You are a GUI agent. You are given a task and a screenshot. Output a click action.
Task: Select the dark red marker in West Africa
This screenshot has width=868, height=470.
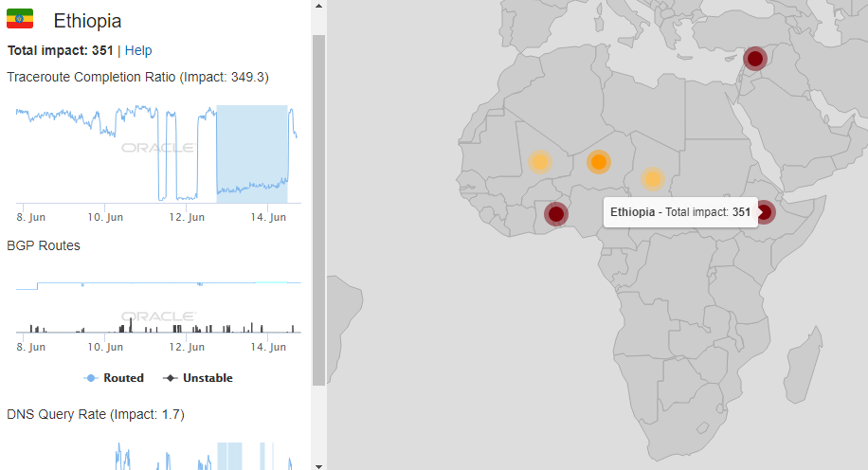(556, 213)
